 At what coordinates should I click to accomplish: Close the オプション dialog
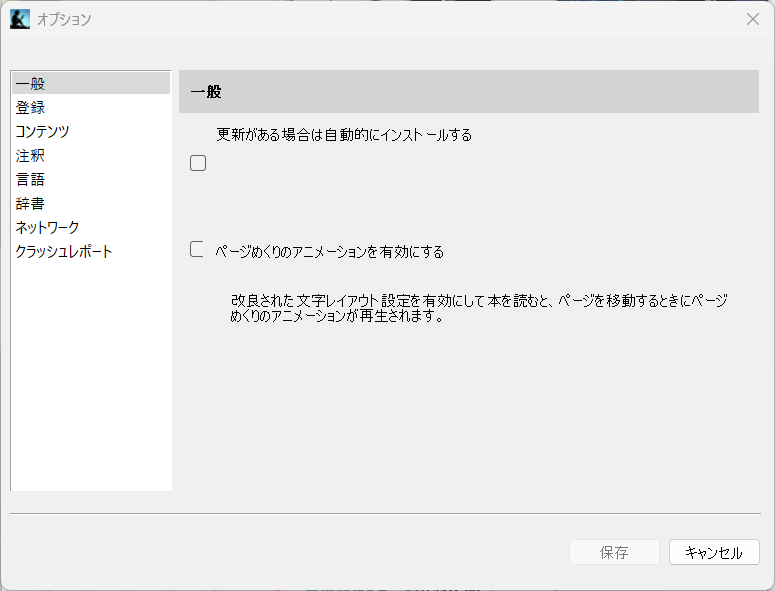(753, 19)
